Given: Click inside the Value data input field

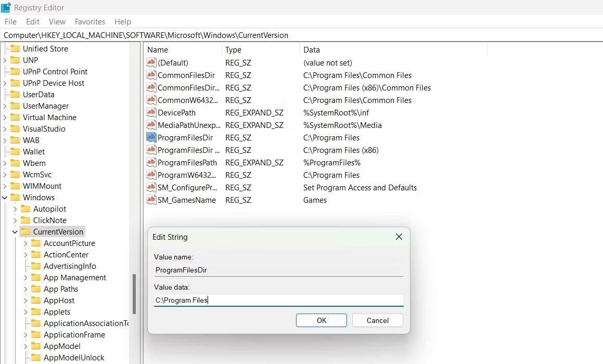Looking at the screenshot, I should [278, 300].
